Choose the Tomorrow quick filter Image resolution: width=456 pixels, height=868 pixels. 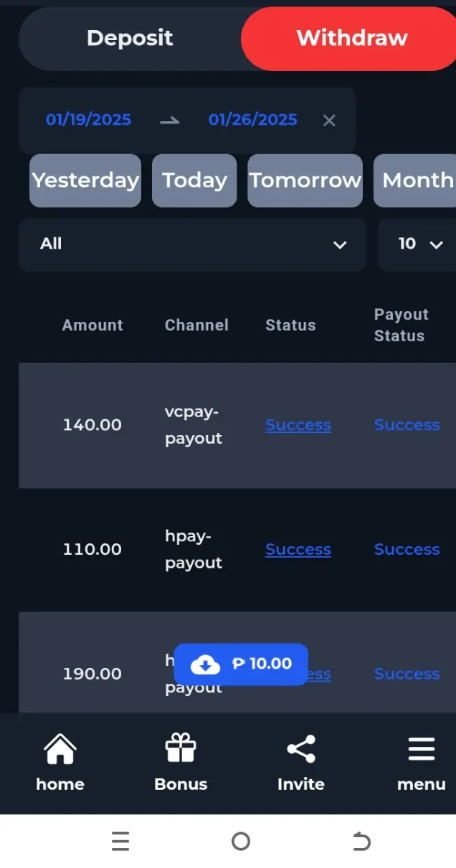[305, 181]
